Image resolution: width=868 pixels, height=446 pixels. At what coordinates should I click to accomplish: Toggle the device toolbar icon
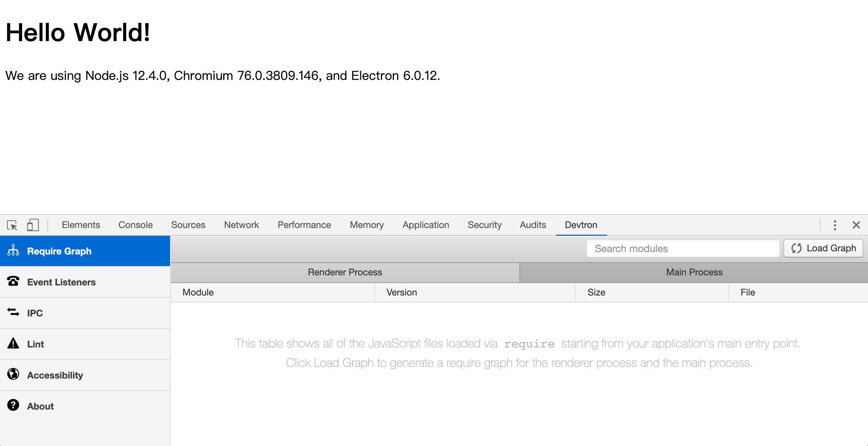[x=33, y=225]
